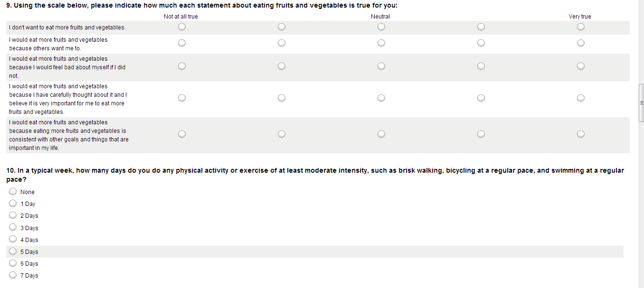Choose '1 Day' exercise option
This screenshot has height=288, width=644.
pyautogui.click(x=13, y=204)
